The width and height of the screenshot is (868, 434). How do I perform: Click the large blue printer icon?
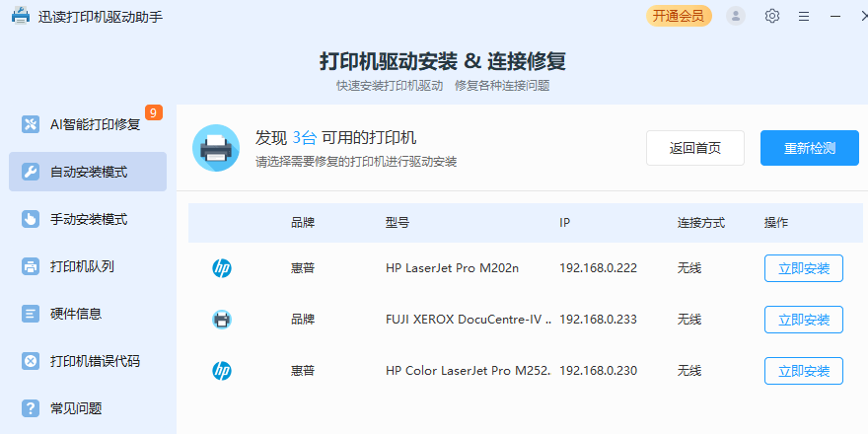216,148
